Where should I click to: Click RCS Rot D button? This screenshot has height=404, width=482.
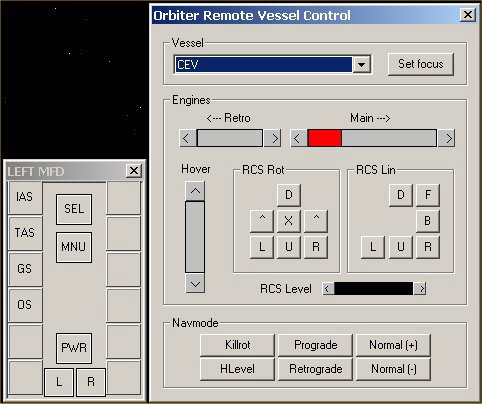click(x=289, y=195)
